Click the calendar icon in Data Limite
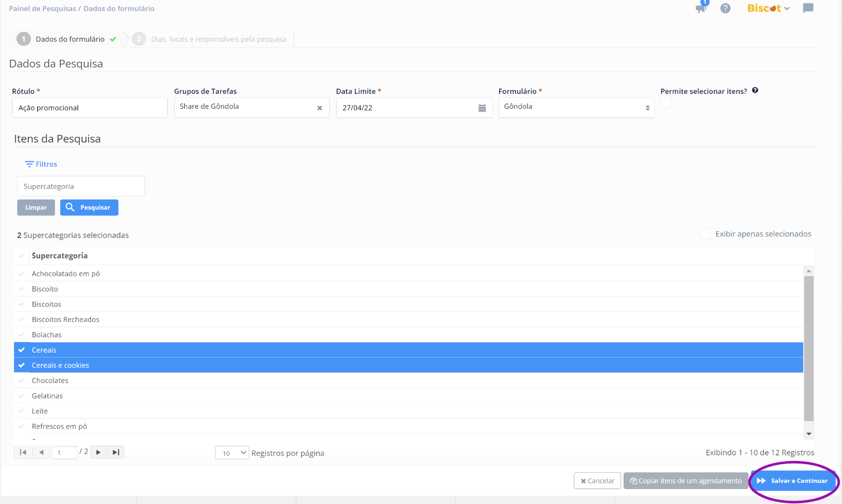 (482, 108)
